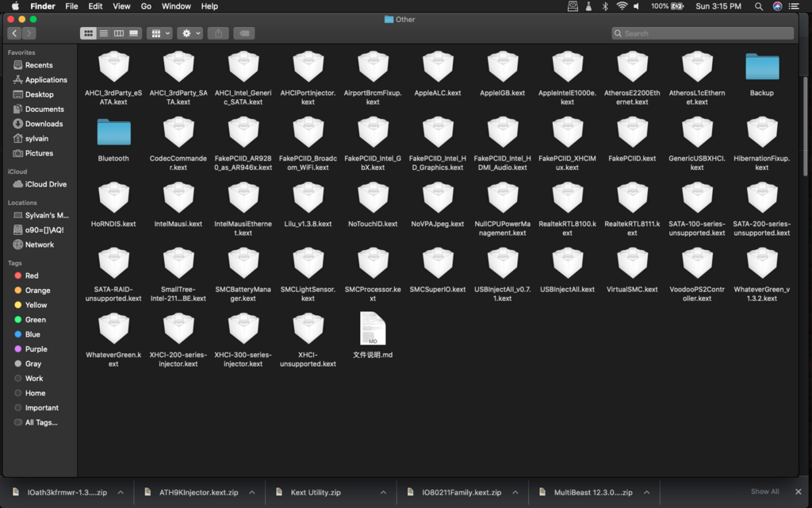The image size is (812, 508).
Task: Select NoTouchID.kext icon
Action: click(373, 198)
